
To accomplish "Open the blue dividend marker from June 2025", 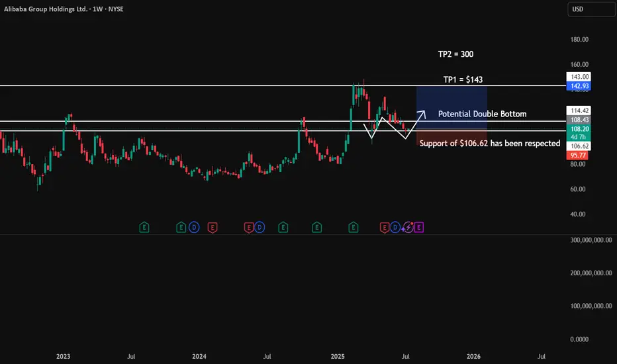I will (x=395, y=227).
